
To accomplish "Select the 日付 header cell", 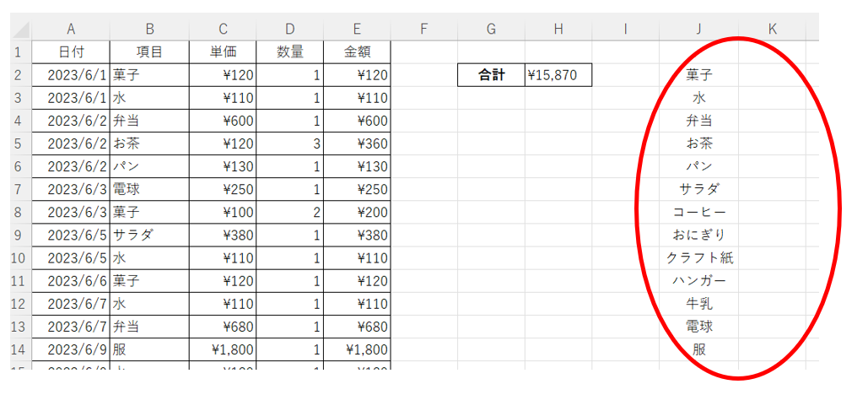I will (x=71, y=52).
